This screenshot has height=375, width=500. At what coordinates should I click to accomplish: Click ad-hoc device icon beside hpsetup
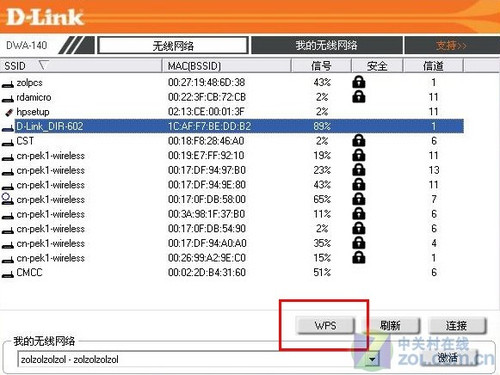click(9, 113)
